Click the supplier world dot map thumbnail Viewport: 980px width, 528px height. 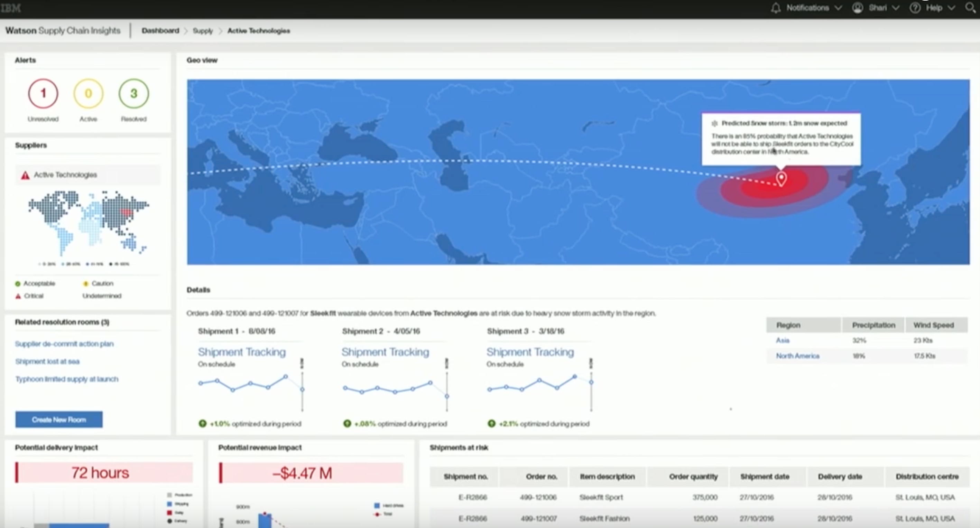(88, 223)
